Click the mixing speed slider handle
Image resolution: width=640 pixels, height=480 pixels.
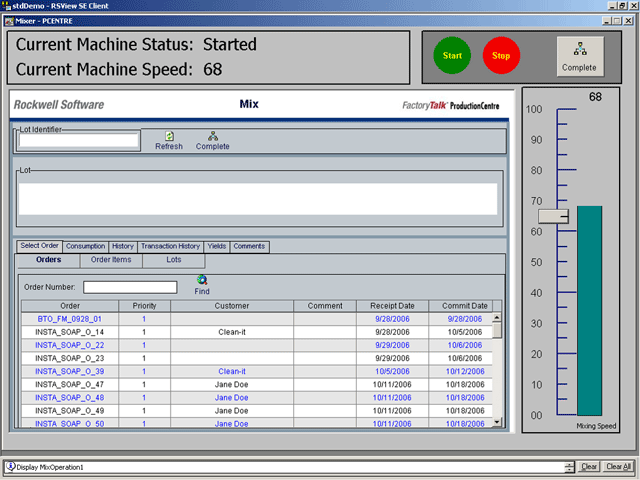[553, 216]
